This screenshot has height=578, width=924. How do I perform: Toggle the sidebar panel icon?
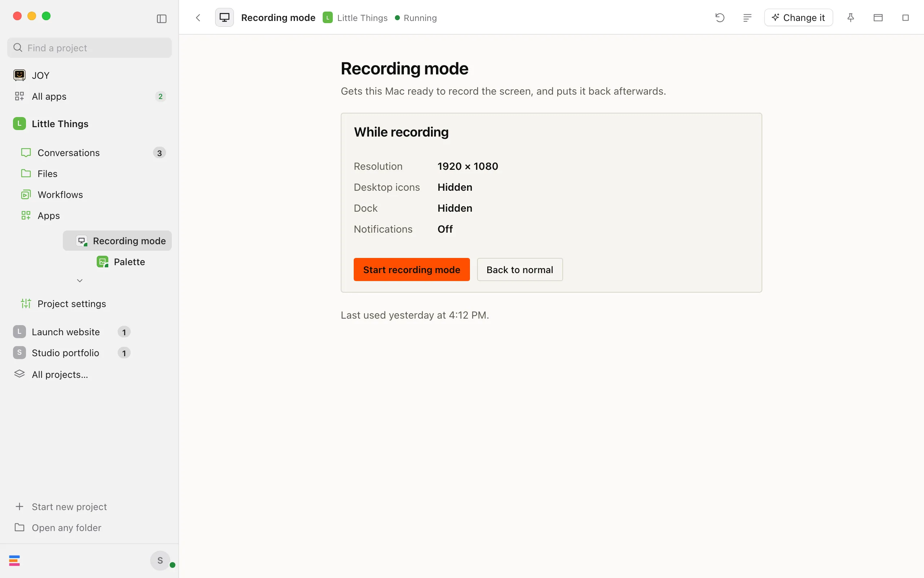(161, 18)
